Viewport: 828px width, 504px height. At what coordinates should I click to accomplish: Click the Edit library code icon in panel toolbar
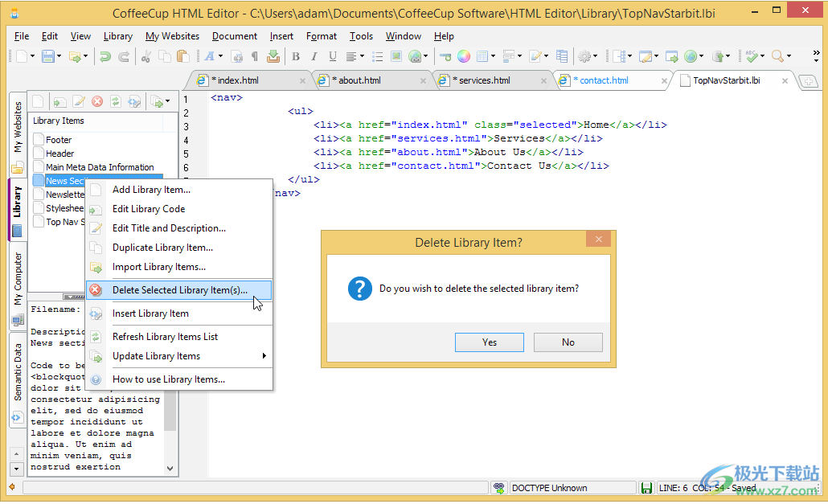[59, 101]
